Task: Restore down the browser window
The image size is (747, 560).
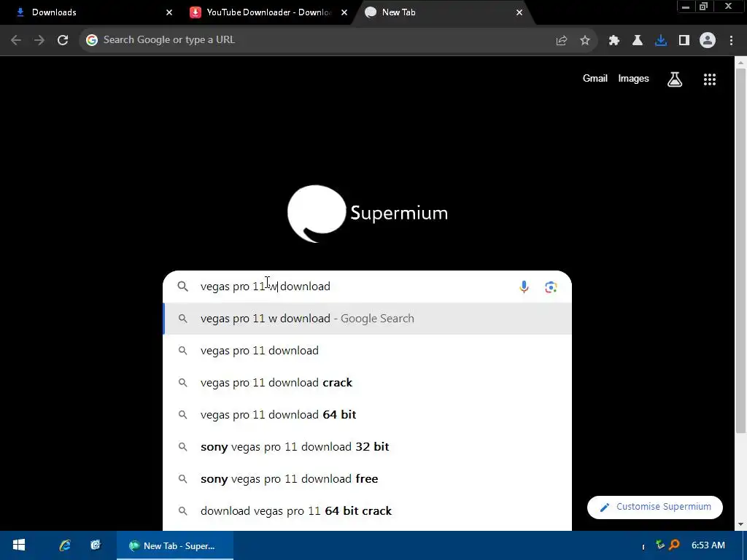Action: 704,7
